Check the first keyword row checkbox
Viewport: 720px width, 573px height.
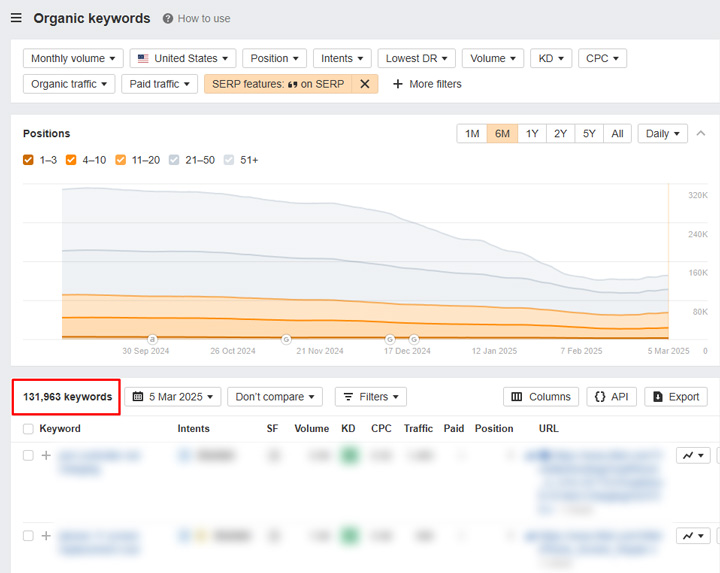[x=28, y=455]
